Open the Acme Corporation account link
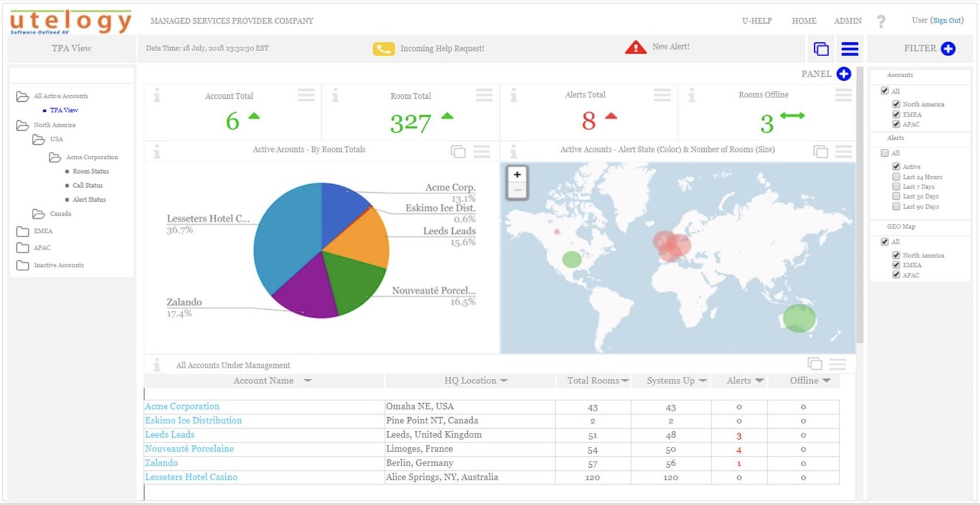The width and height of the screenshot is (980, 505). tap(182, 406)
